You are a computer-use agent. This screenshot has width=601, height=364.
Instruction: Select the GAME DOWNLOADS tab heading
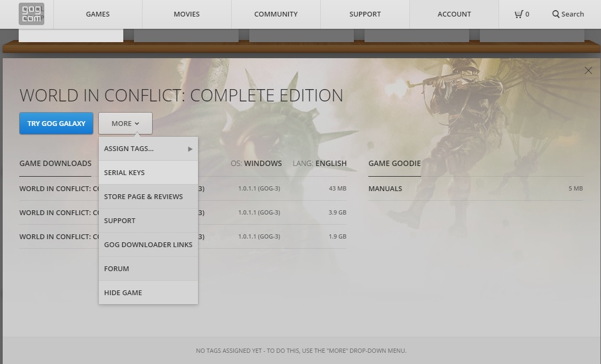pyautogui.click(x=55, y=163)
